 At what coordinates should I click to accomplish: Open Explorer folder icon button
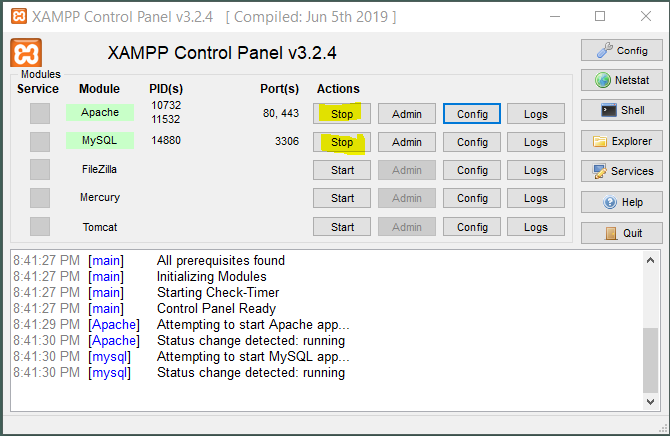click(x=621, y=141)
